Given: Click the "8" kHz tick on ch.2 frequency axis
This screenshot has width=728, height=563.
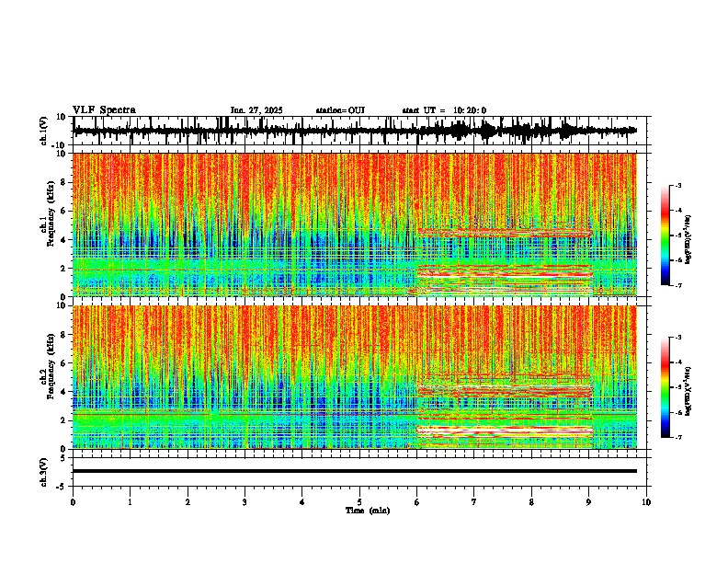Looking at the screenshot, I should 64,335.
